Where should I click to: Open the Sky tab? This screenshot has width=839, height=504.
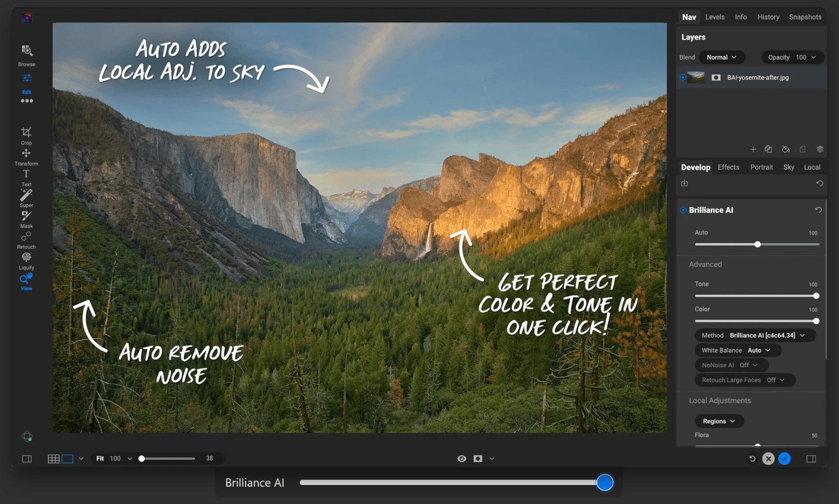[x=789, y=167]
